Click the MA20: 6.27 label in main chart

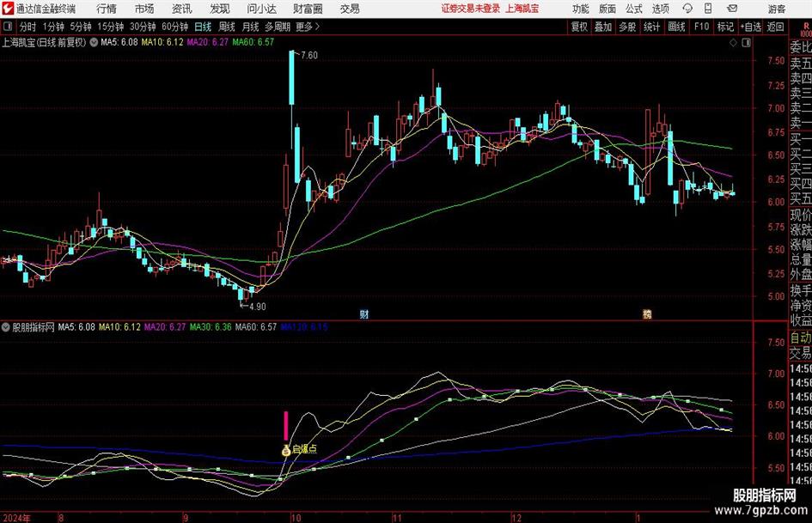coord(208,42)
